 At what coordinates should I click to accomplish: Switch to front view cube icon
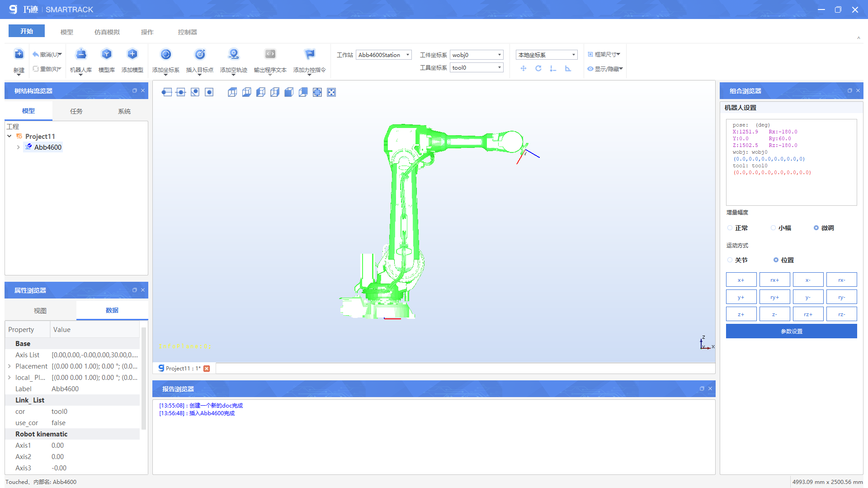pos(289,92)
